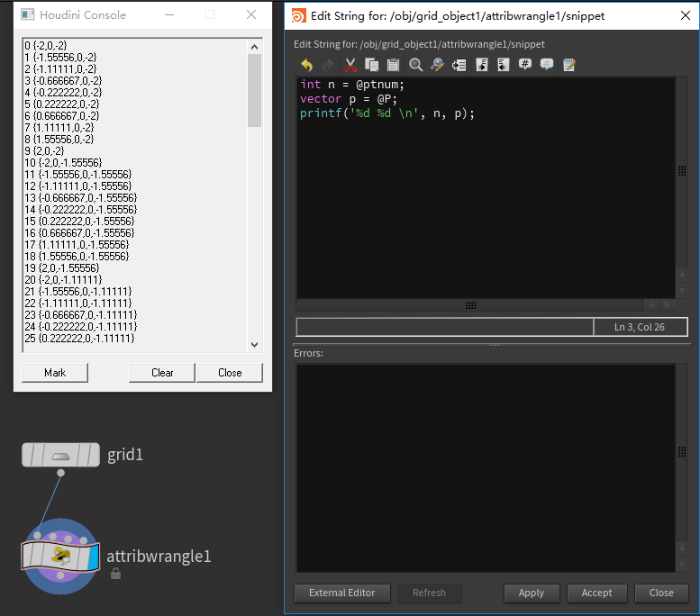This screenshot has height=616, width=700.
Task: Click the Mark button in Houdini Console
Action: coord(55,373)
